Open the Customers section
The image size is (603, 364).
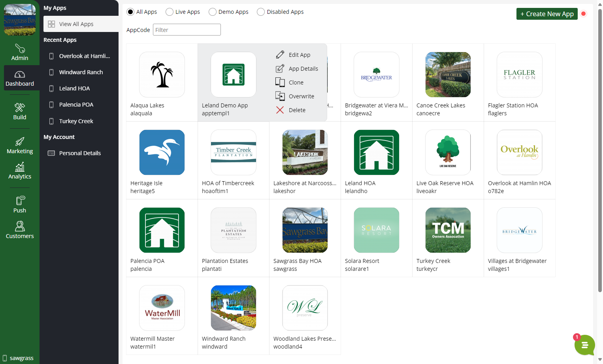point(20,230)
